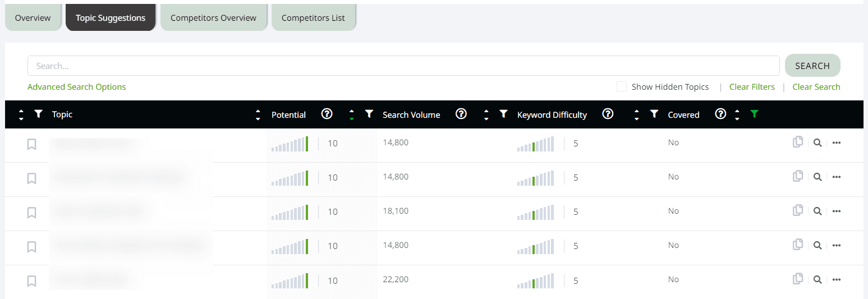Click the Keyword Difficulty header label

pyautogui.click(x=552, y=114)
